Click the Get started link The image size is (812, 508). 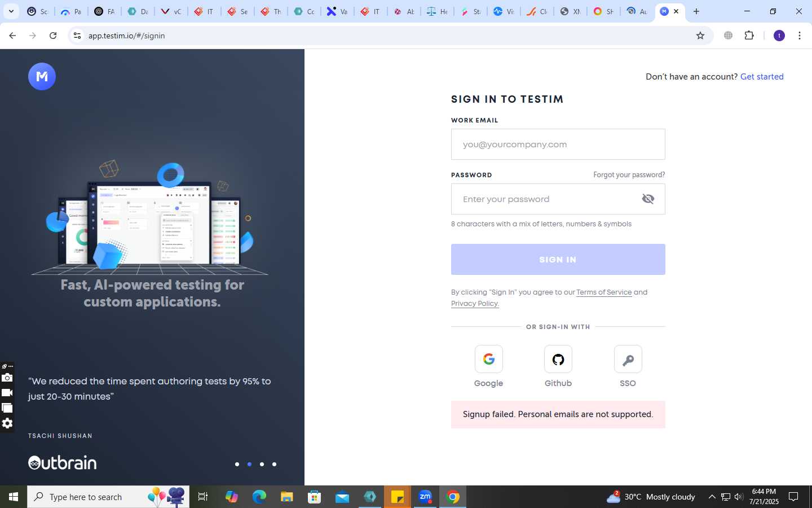[762, 77]
